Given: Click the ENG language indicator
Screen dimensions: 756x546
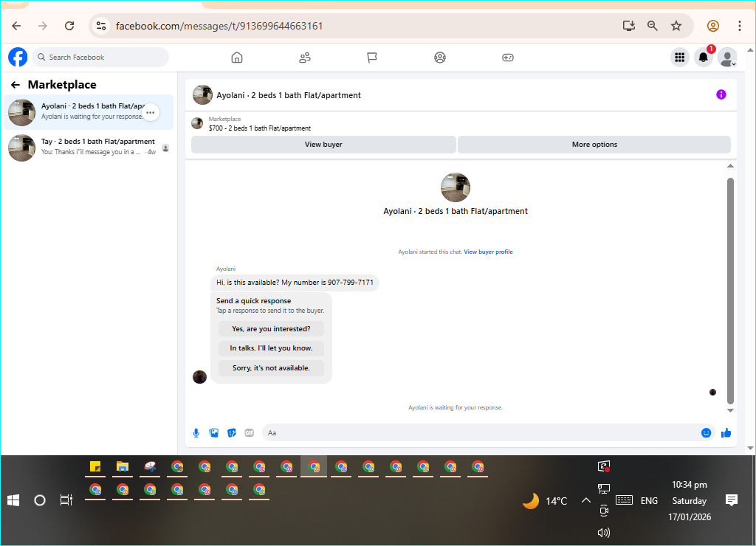Looking at the screenshot, I should pos(649,501).
